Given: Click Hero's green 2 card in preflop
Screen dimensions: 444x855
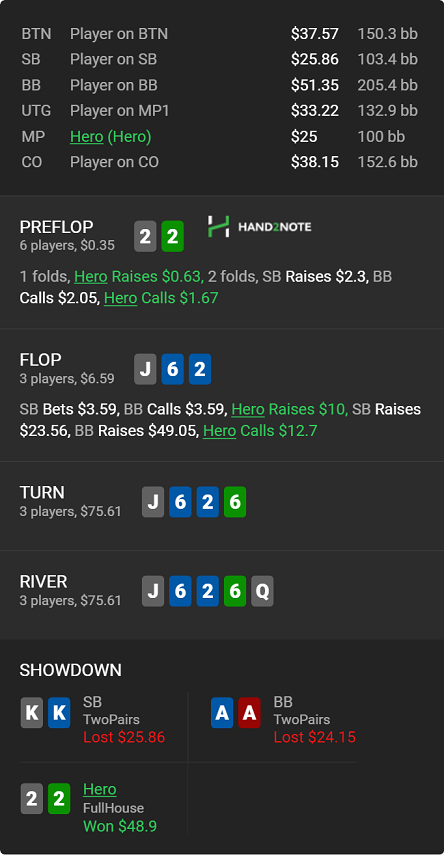Looking at the screenshot, I should click(172, 237).
